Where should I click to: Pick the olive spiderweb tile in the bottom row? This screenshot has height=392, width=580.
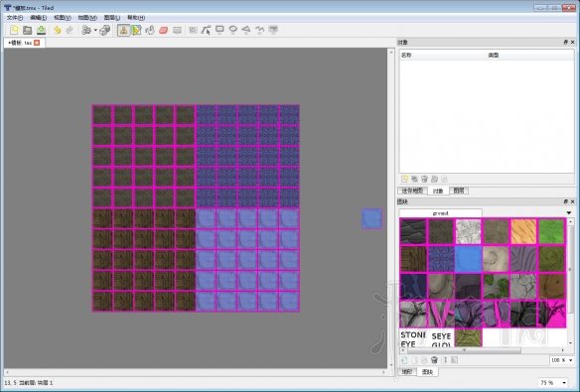point(469,338)
